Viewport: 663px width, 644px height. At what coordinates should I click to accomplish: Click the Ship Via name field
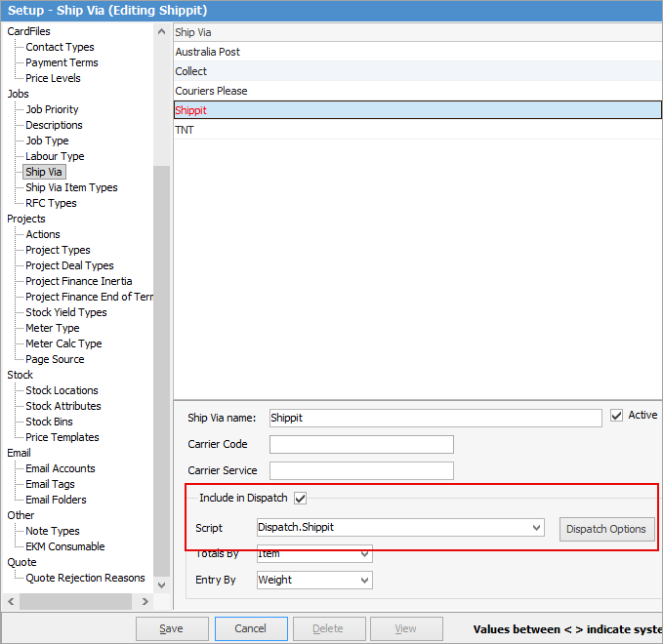click(x=435, y=418)
